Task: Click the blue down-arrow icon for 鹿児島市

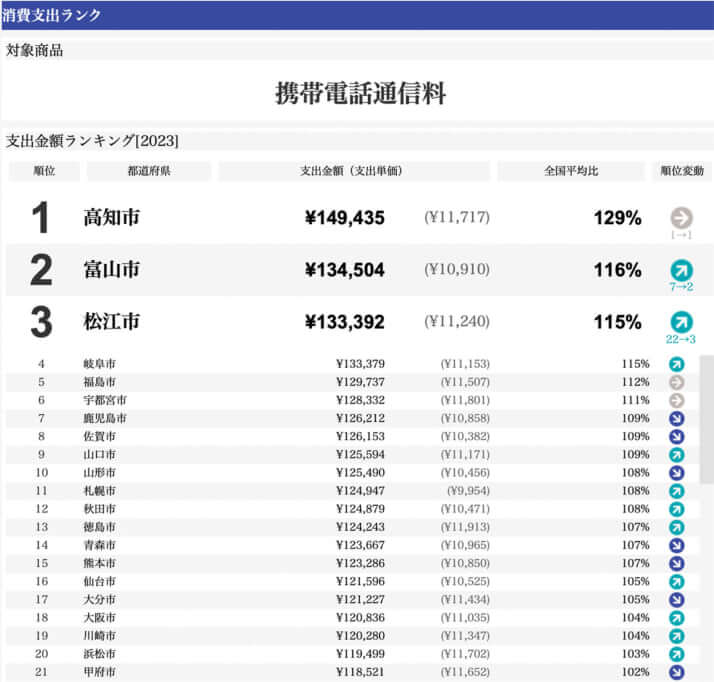Action: click(x=676, y=418)
